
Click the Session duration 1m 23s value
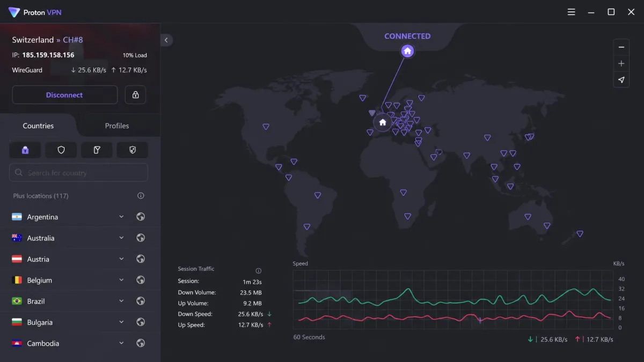tap(252, 282)
